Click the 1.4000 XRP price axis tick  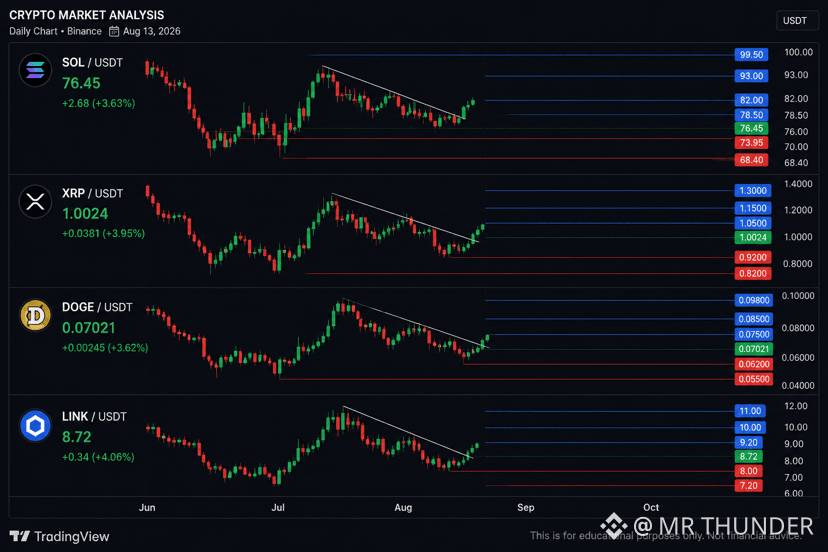click(798, 184)
